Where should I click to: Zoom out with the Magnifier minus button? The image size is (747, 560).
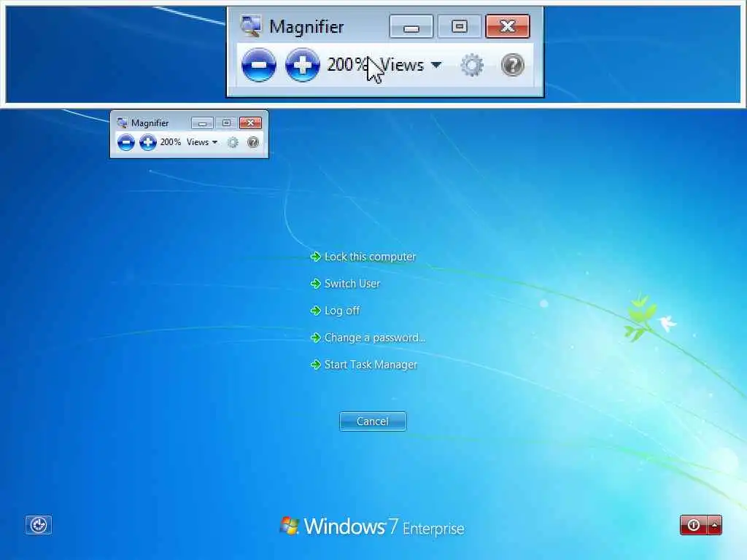click(x=126, y=142)
